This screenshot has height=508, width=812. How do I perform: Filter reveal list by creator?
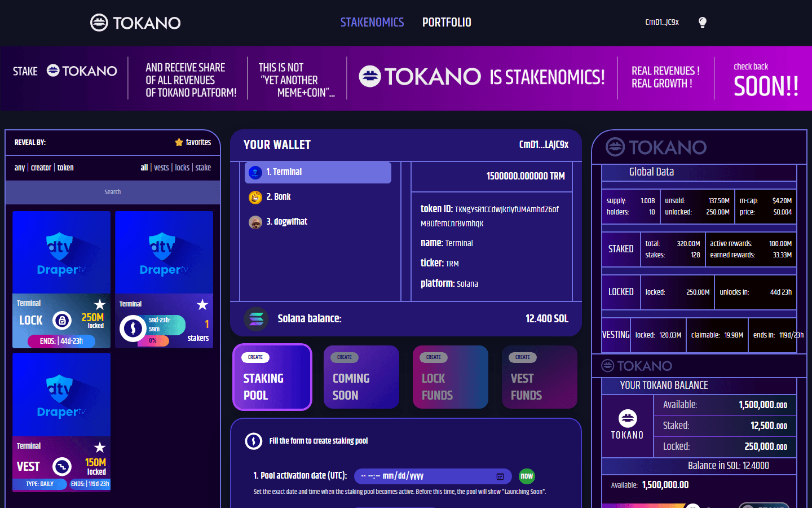point(41,168)
